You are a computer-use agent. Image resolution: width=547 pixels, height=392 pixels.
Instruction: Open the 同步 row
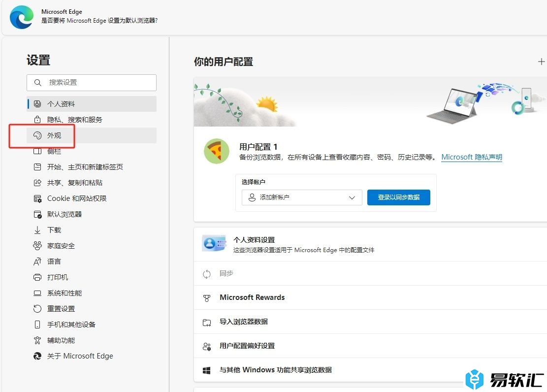pos(370,274)
